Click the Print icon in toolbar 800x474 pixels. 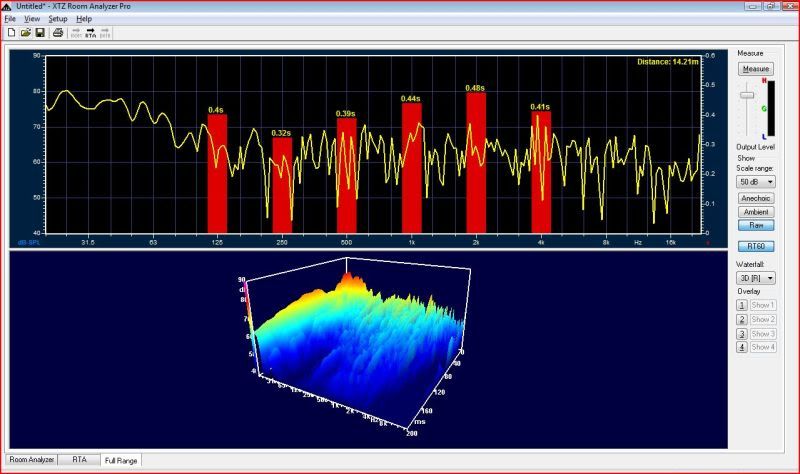coord(58,33)
